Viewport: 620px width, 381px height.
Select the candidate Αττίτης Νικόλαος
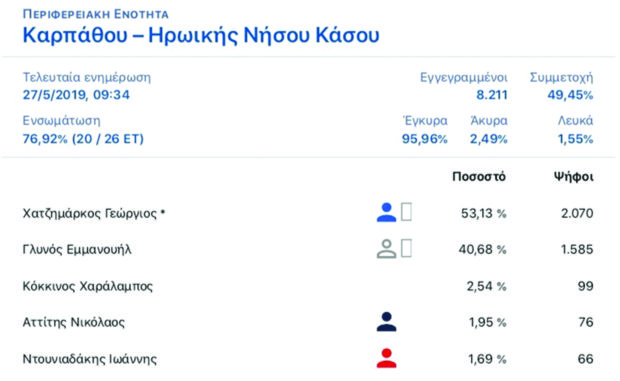(x=74, y=322)
